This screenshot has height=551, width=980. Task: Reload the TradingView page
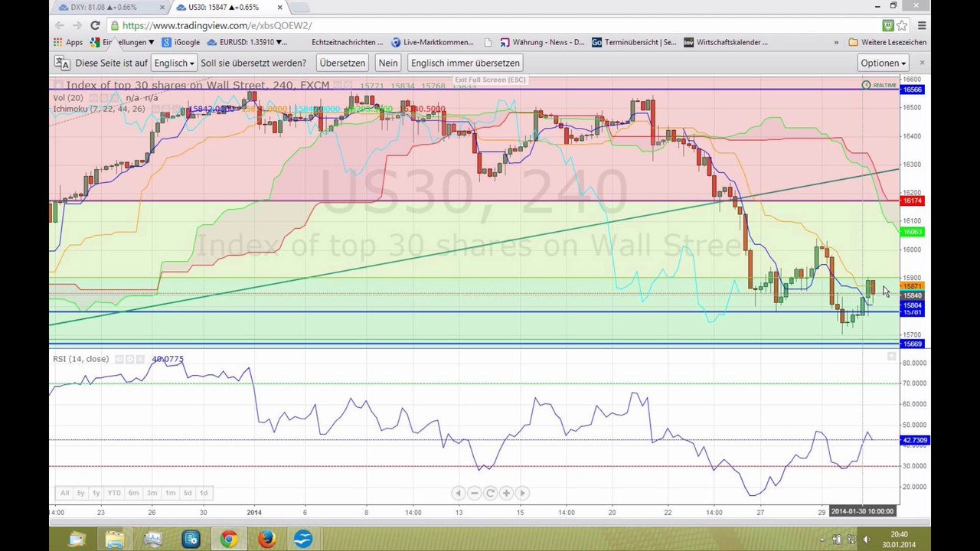(95, 25)
